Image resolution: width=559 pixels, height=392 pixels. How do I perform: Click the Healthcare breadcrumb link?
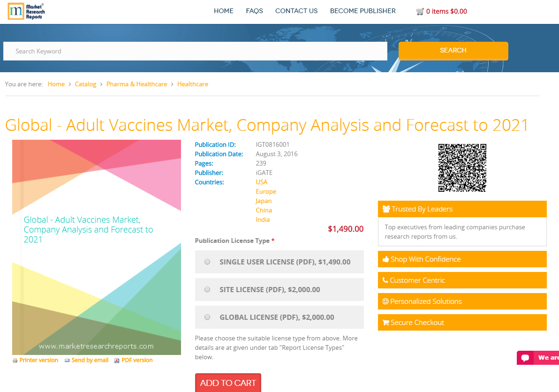click(x=193, y=84)
